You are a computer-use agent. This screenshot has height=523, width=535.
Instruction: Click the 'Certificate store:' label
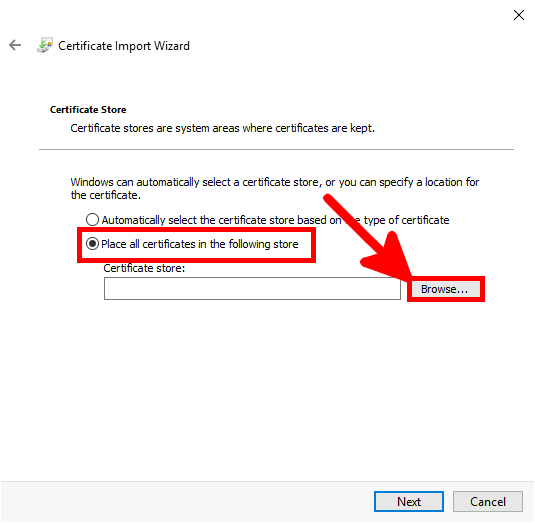point(144,268)
